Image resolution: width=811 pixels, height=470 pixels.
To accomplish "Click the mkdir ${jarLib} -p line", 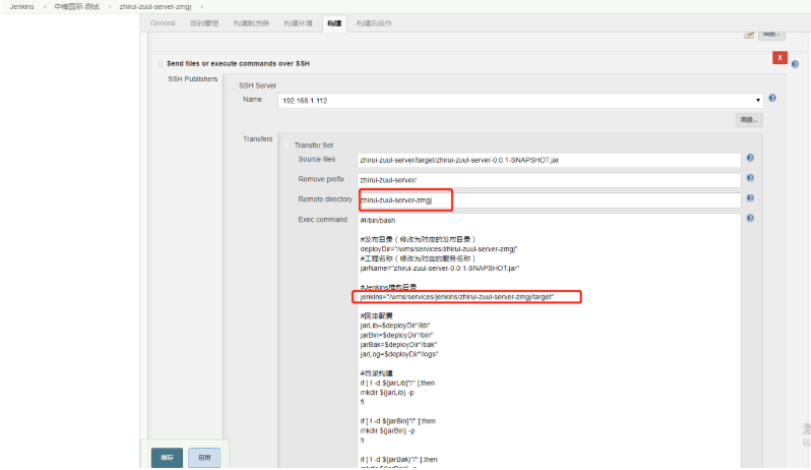I will pos(387,392).
